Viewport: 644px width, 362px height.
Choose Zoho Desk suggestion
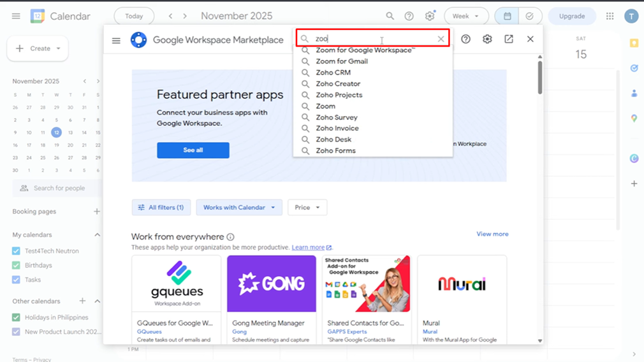pos(373,140)
